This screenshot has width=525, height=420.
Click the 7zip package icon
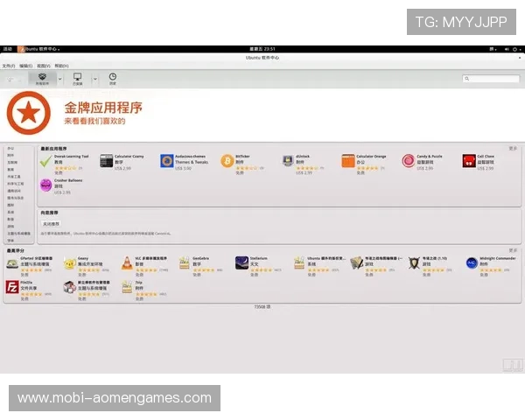[127, 287]
